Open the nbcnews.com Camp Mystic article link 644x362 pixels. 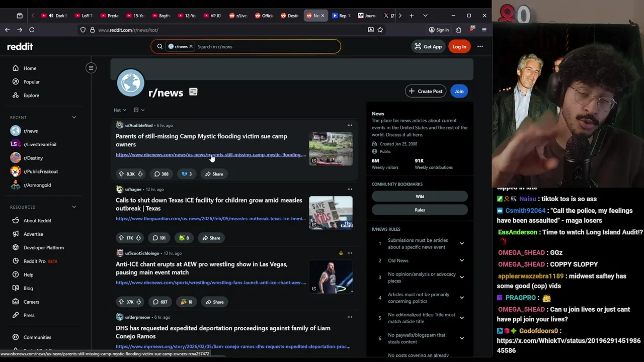pos(211,155)
